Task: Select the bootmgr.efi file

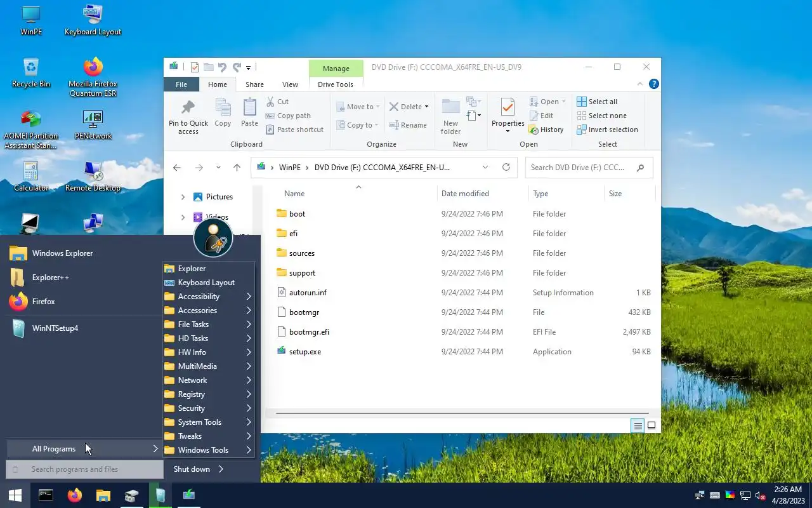Action: (x=309, y=332)
